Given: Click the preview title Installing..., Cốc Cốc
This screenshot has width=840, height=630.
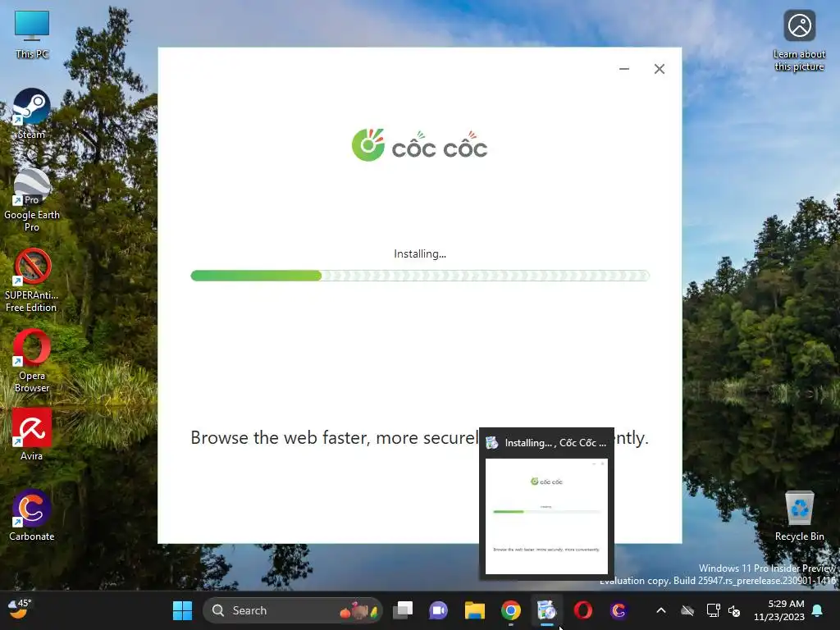Looking at the screenshot, I should (555, 443).
